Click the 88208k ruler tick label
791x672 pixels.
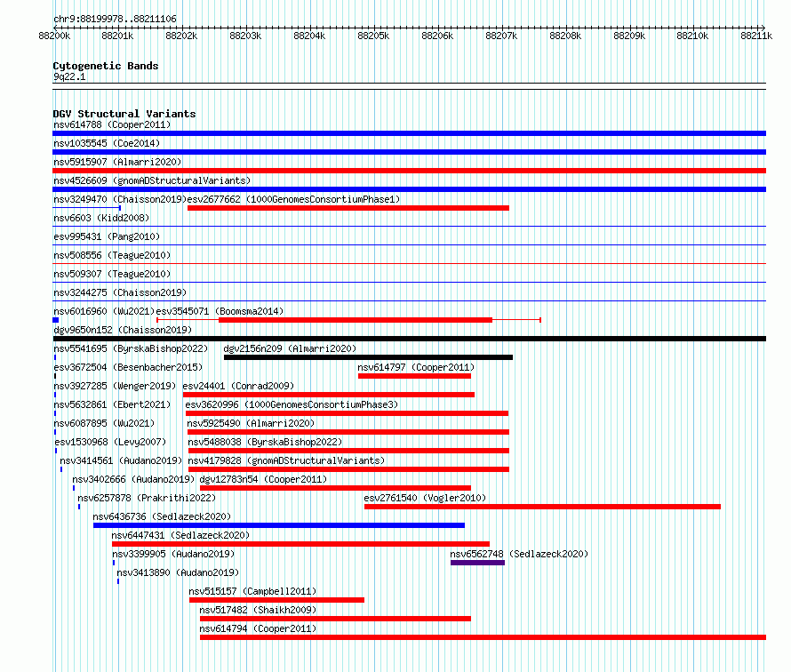[565, 36]
